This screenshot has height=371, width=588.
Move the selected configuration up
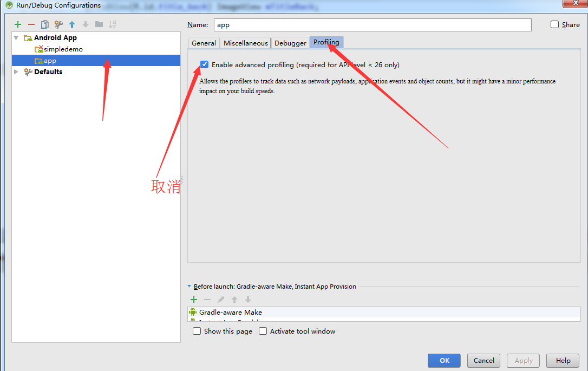coord(72,24)
